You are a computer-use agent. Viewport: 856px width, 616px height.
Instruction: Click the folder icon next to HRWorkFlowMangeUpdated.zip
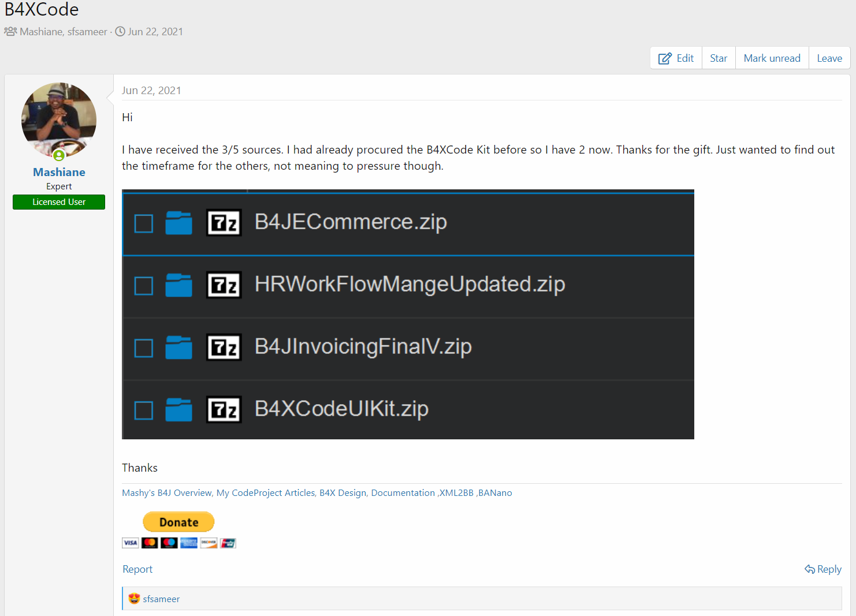178,285
